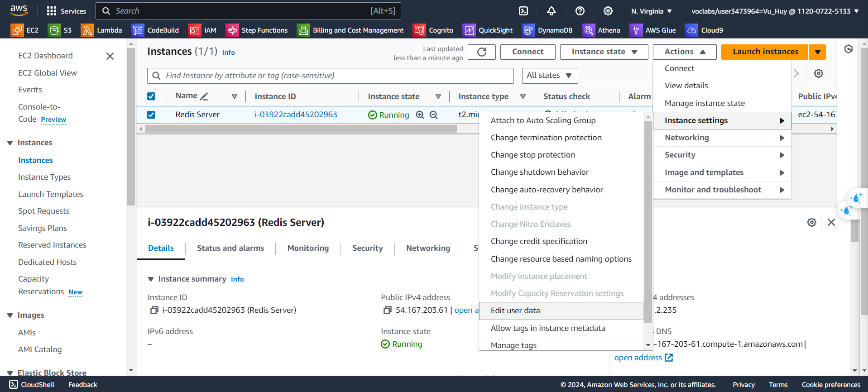Open the All states filter dropdown
Image resolution: width=868 pixels, height=392 pixels.
pyautogui.click(x=550, y=76)
